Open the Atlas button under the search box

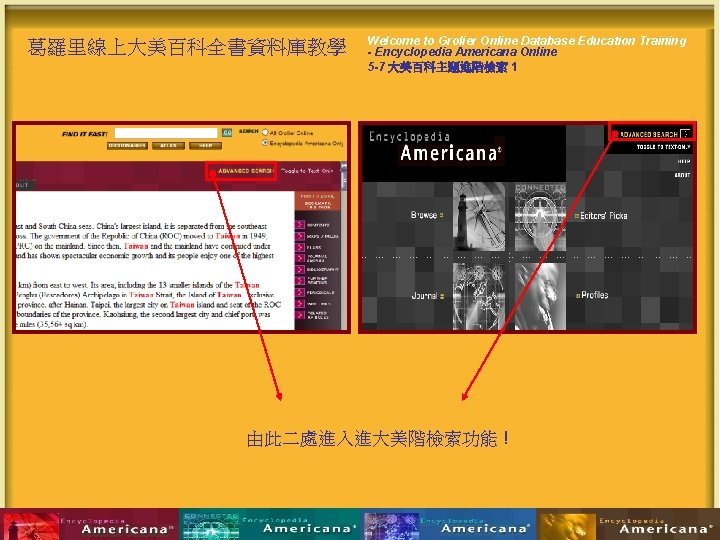pyautogui.click(x=169, y=146)
